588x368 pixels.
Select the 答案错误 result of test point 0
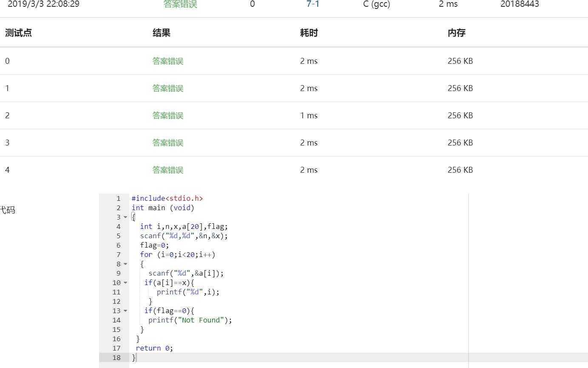point(168,61)
